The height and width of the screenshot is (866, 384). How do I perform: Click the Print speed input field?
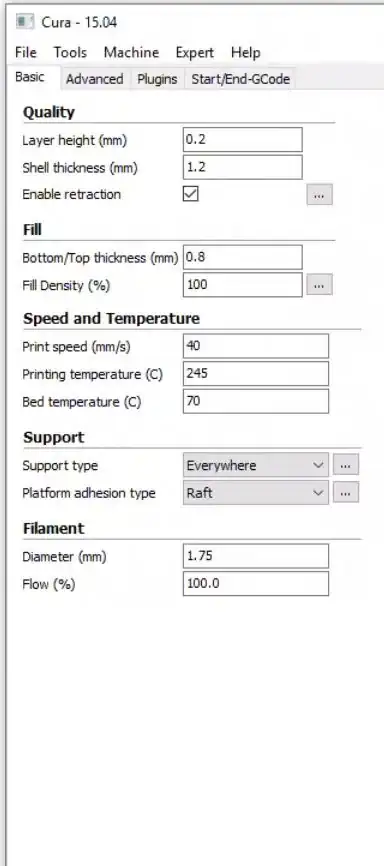click(256, 346)
